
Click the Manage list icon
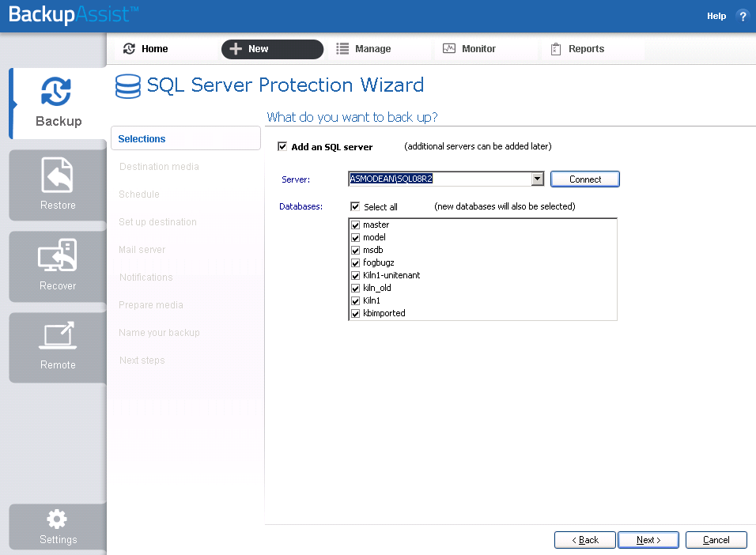pyautogui.click(x=342, y=49)
